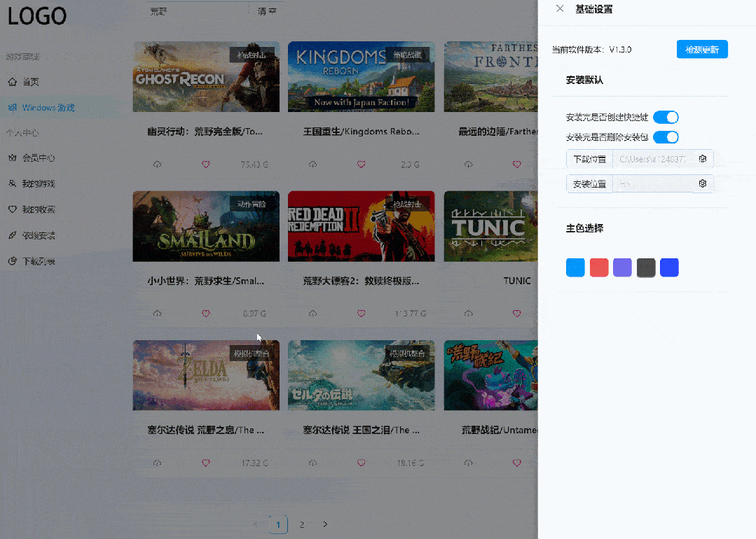The height and width of the screenshot is (539, 756).
Task: Click the download icon under TUNIC
Action: pyautogui.click(x=468, y=314)
